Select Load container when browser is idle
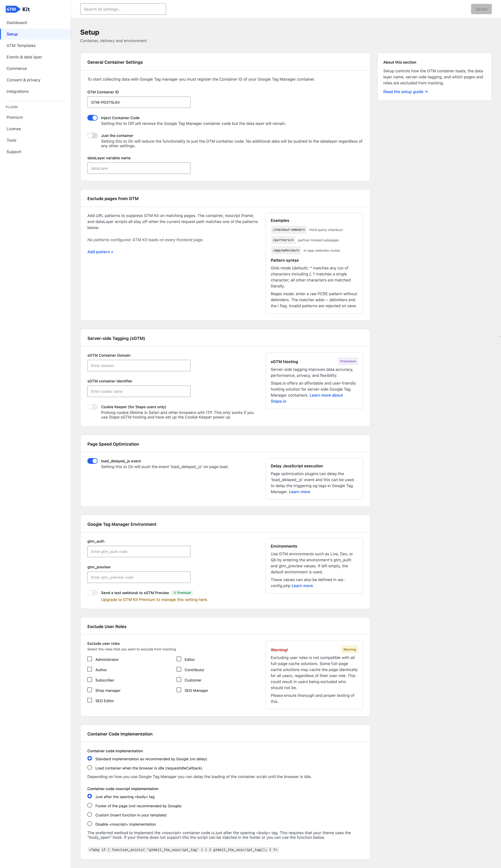501x868 pixels. [x=90, y=768]
